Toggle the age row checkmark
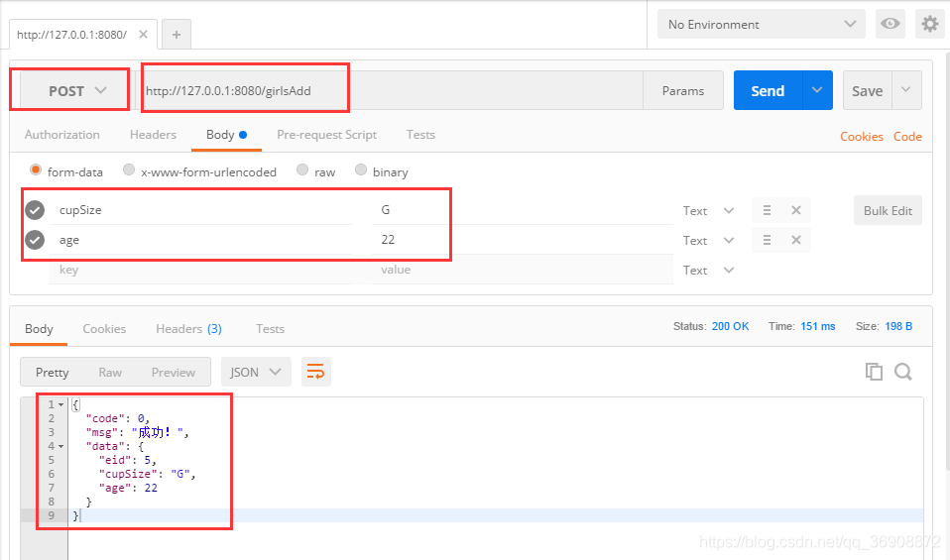The height and width of the screenshot is (560, 950). point(35,240)
